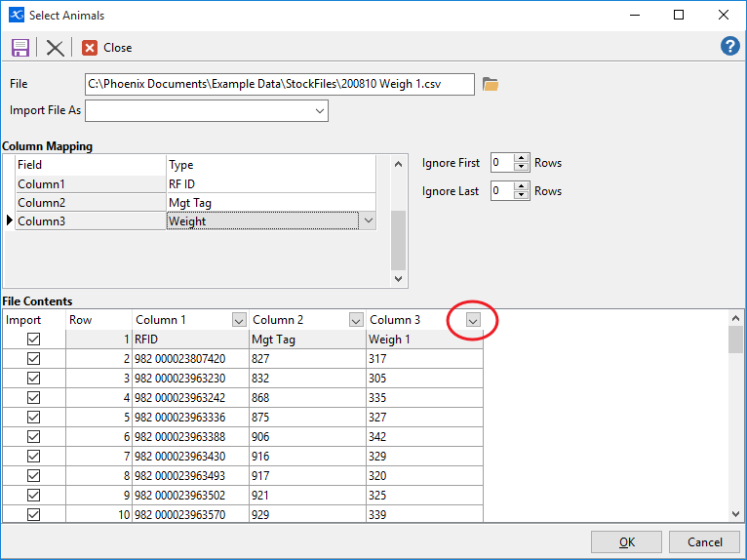This screenshot has height=560, width=747.
Task: Click the Ignore First rows input
Action: coord(501,163)
